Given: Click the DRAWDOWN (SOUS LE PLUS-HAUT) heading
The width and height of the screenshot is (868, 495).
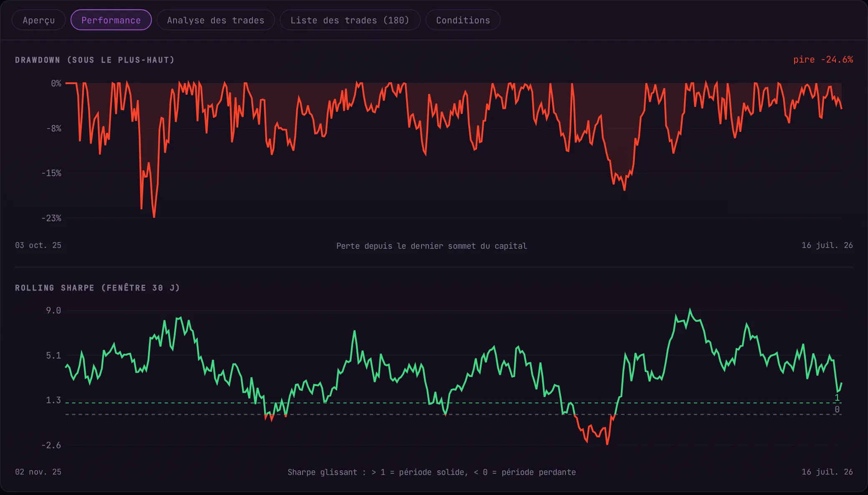Looking at the screenshot, I should (x=95, y=60).
